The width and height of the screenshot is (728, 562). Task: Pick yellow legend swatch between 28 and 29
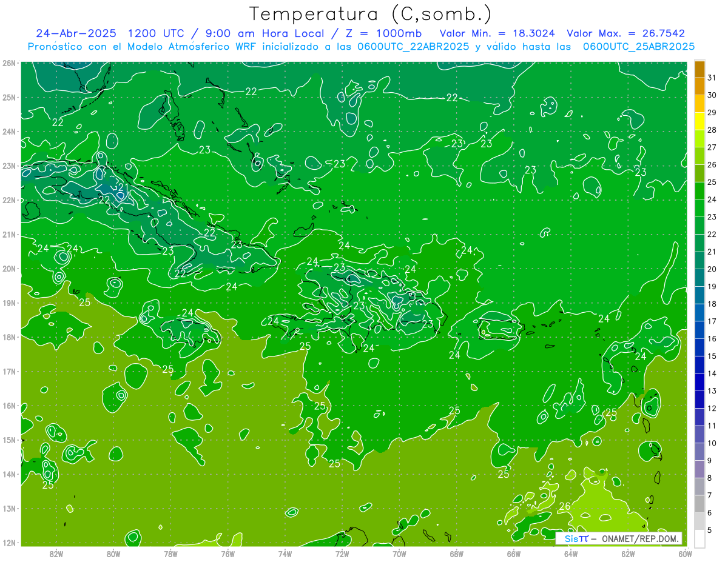click(699, 121)
